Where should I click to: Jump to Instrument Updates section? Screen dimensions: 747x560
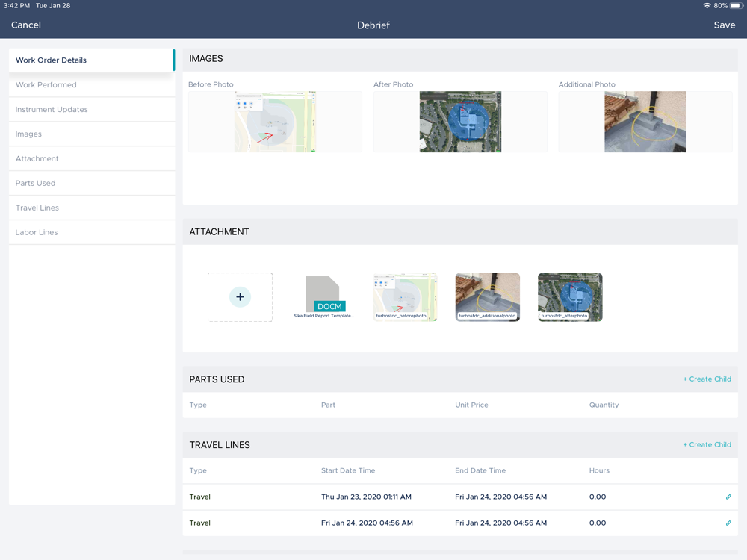(91, 110)
